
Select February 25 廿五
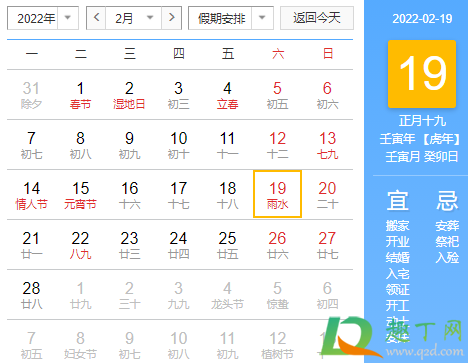[x=227, y=245]
